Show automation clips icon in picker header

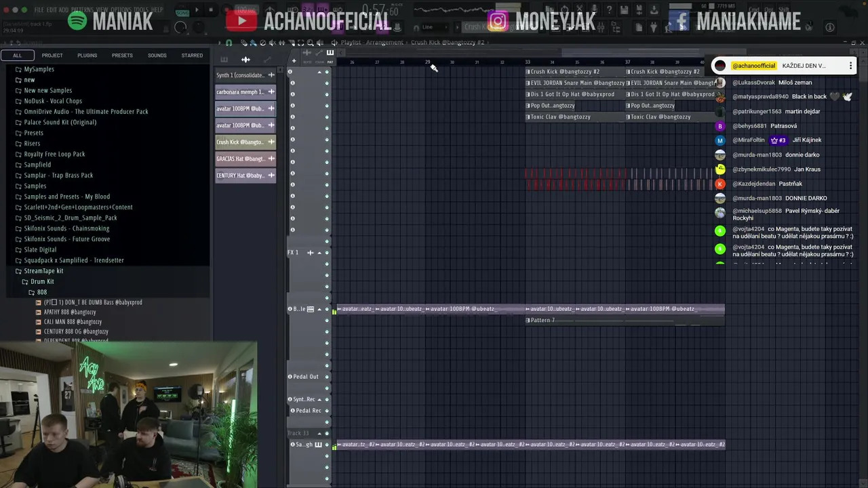point(267,60)
